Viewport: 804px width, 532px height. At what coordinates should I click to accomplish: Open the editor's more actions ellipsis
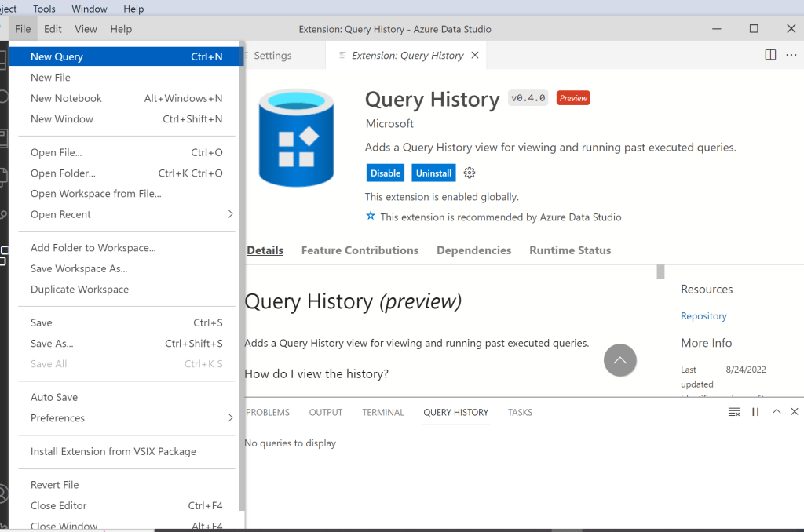tap(791, 55)
